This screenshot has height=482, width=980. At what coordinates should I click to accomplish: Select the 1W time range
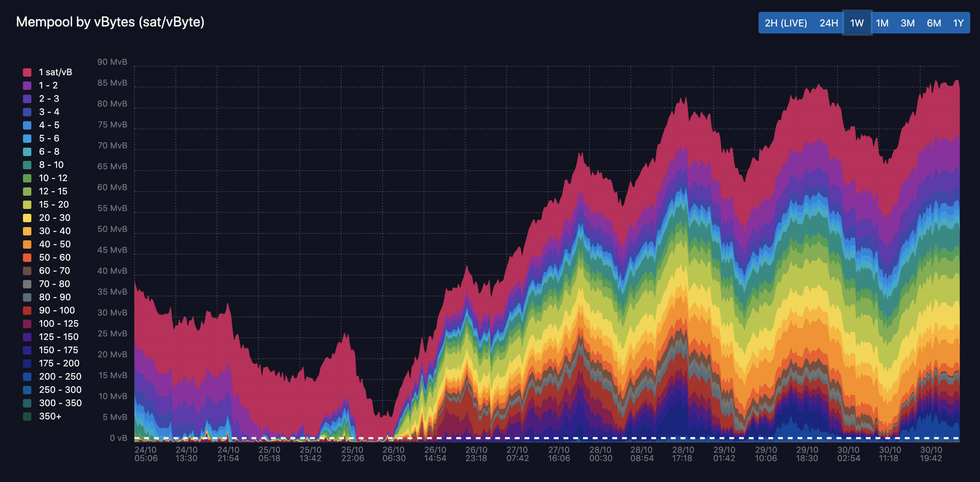857,23
